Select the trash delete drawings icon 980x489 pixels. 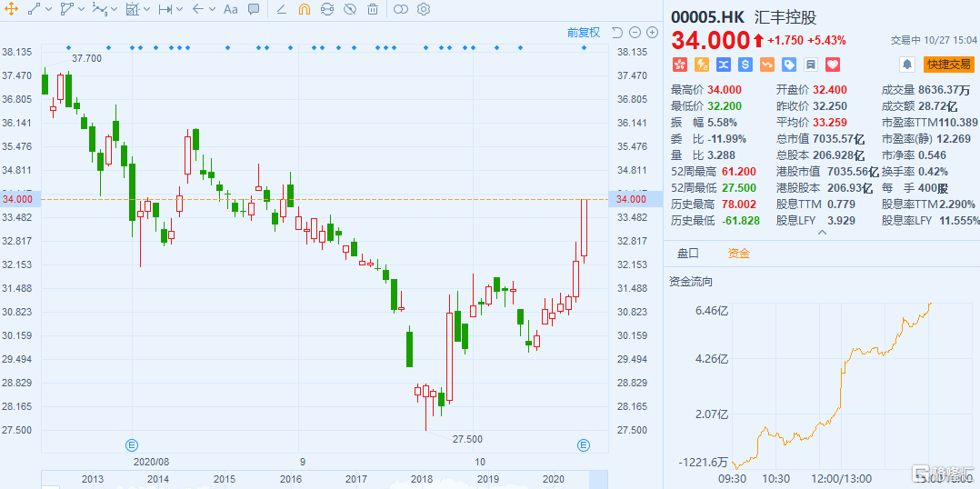373,9
